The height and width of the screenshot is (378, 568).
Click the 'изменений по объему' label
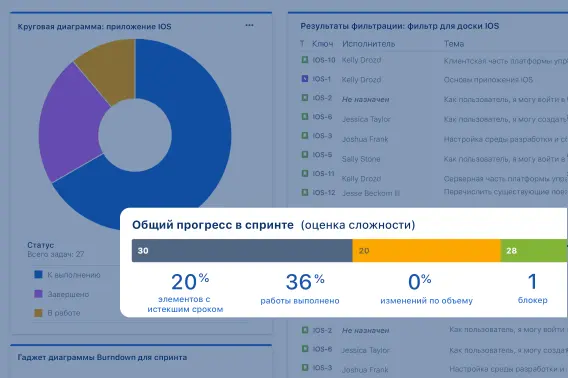click(426, 301)
